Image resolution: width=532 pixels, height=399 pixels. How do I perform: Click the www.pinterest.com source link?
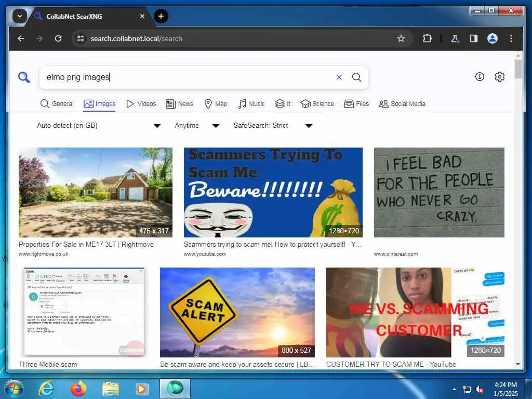click(x=396, y=254)
